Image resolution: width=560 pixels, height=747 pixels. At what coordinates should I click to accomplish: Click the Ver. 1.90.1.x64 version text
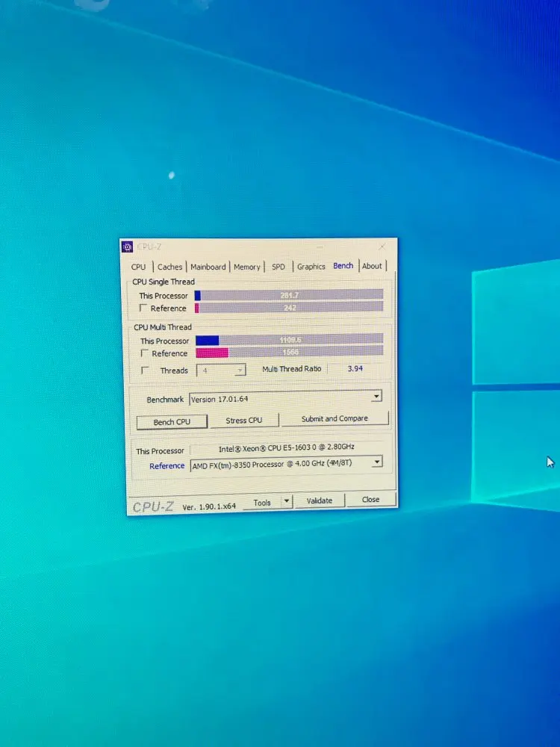click(x=209, y=506)
